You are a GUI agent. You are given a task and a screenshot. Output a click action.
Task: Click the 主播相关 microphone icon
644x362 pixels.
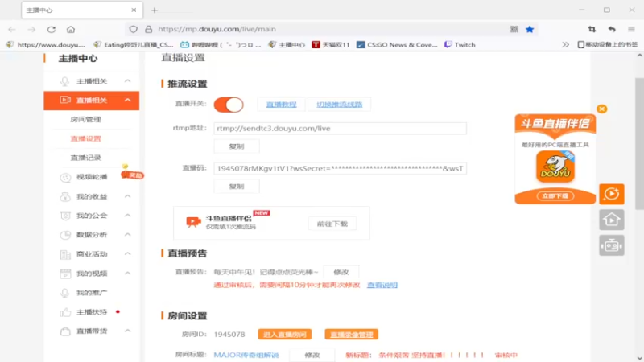(65, 81)
